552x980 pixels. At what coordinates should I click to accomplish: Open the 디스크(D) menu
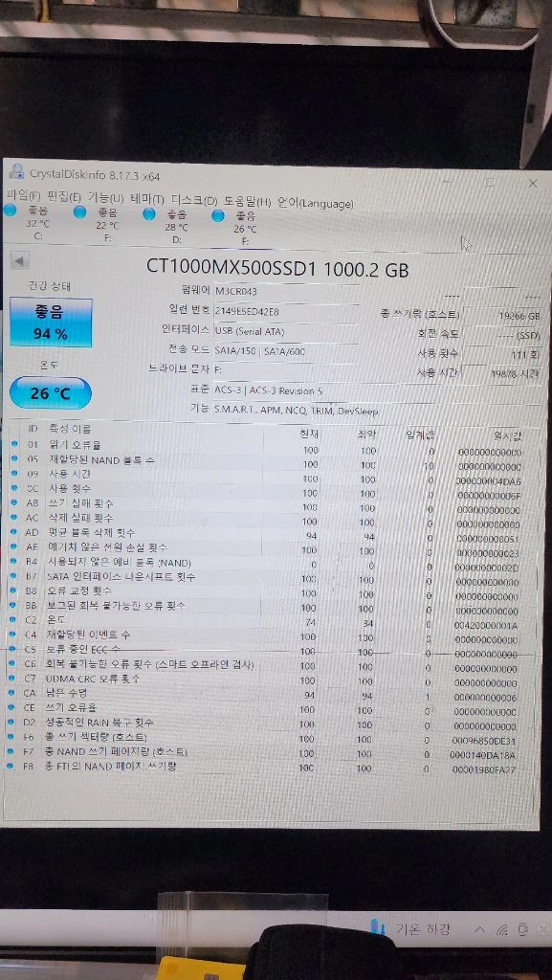tap(193, 201)
